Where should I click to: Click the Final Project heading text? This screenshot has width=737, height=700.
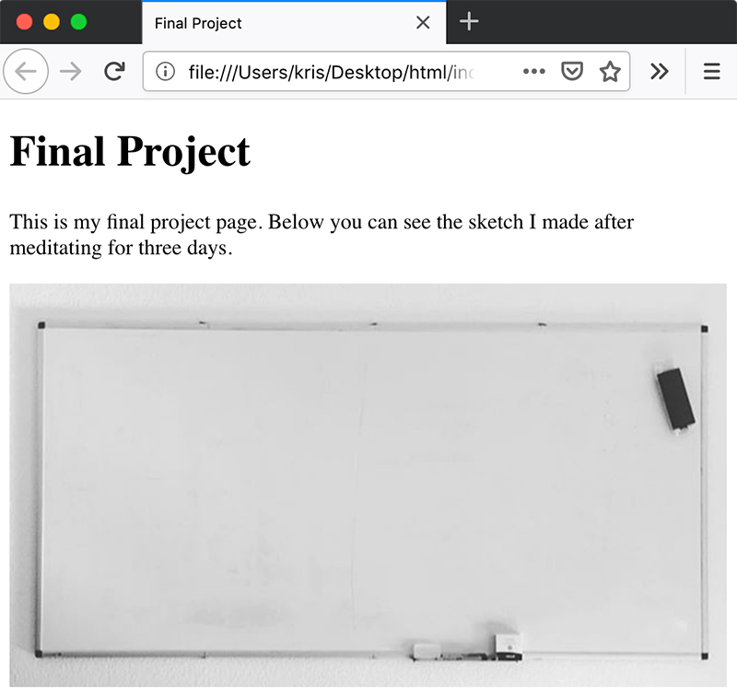129,150
